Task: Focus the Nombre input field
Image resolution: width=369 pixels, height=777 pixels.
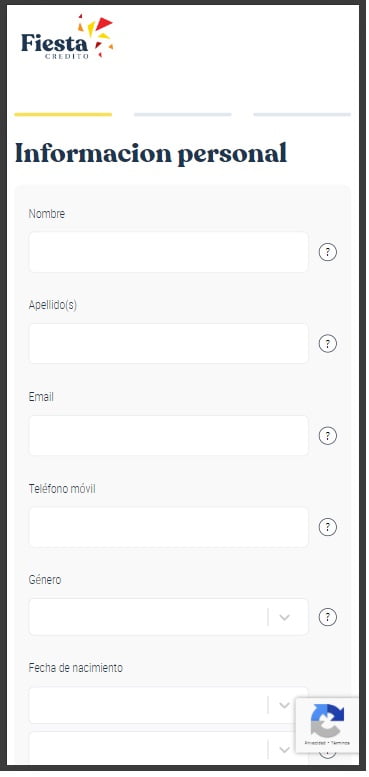Action: tap(168, 252)
